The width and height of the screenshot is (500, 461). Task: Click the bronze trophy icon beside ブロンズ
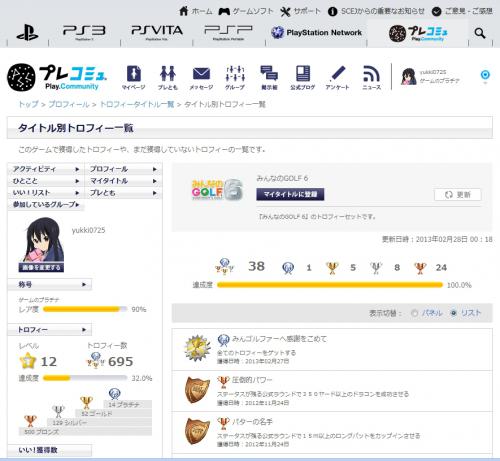(30, 421)
